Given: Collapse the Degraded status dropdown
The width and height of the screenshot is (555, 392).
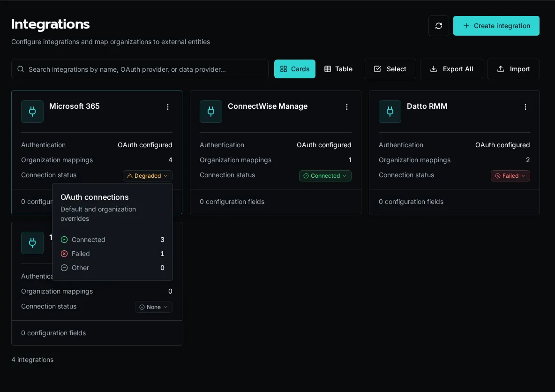Looking at the screenshot, I should pyautogui.click(x=148, y=176).
